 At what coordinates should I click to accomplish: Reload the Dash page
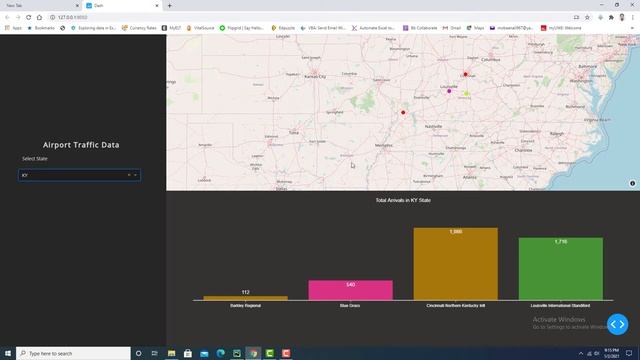pyautogui.click(x=29, y=18)
